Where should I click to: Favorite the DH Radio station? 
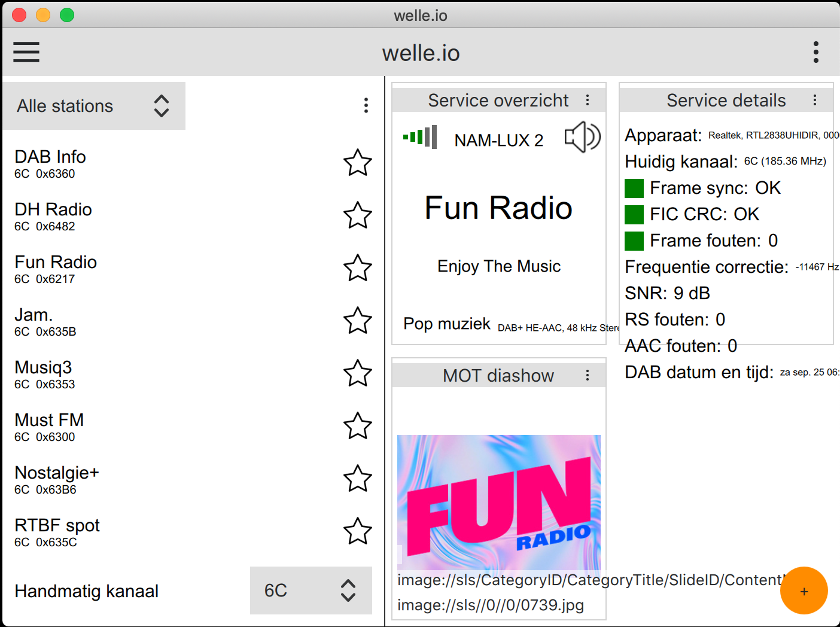pyautogui.click(x=358, y=215)
